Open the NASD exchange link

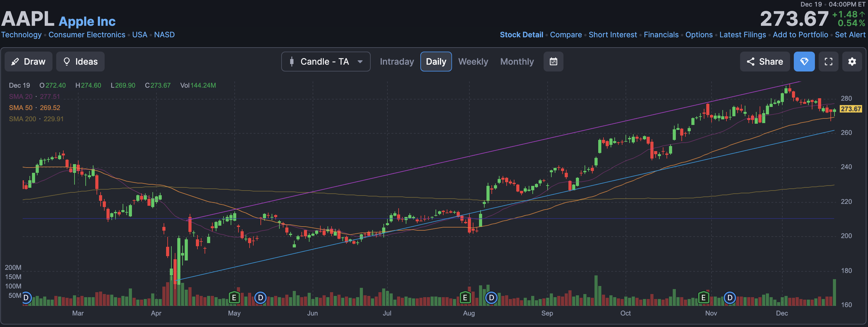pos(164,35)
